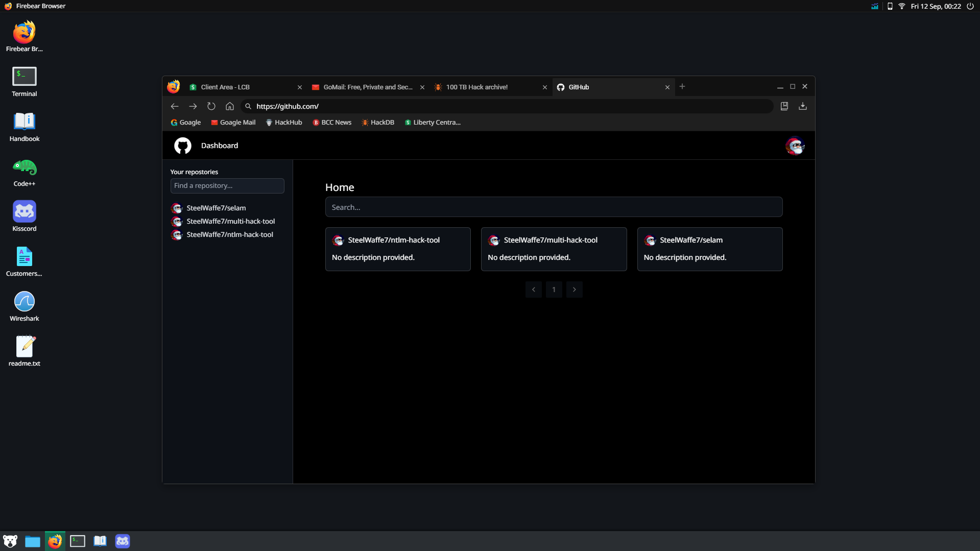Click the GitHub octocat logo
Screen dimensions: 980x551
pos(182,146)
